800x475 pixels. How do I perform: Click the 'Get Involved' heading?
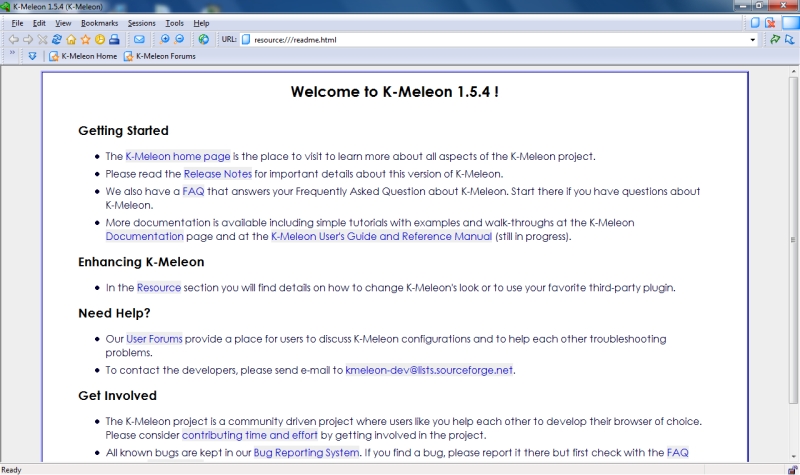click(x=117, y=395)
